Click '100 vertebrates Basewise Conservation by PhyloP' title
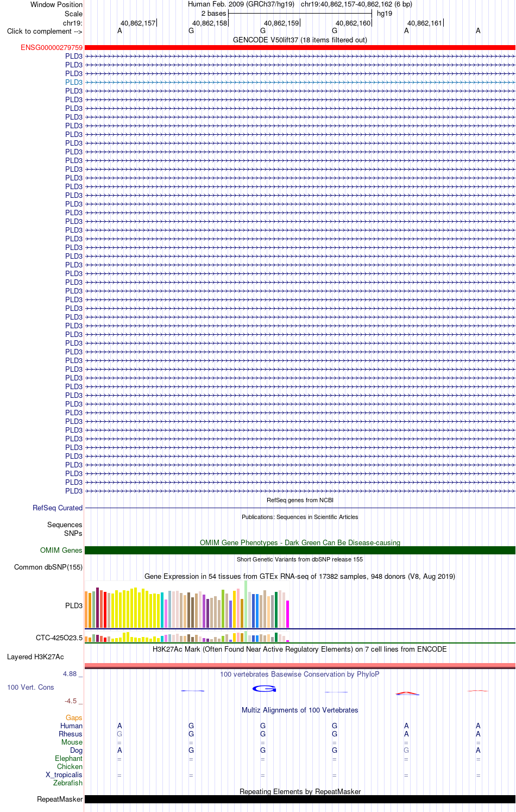 (300, 674)
